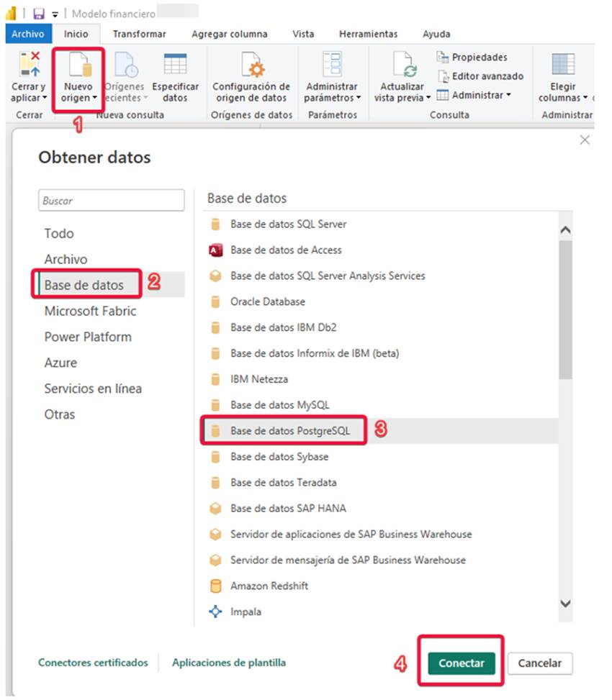Viewport: 612px width, 700px height.
Task: Select the SQL Server Analysis Services icon
Action: pos(215,276)
